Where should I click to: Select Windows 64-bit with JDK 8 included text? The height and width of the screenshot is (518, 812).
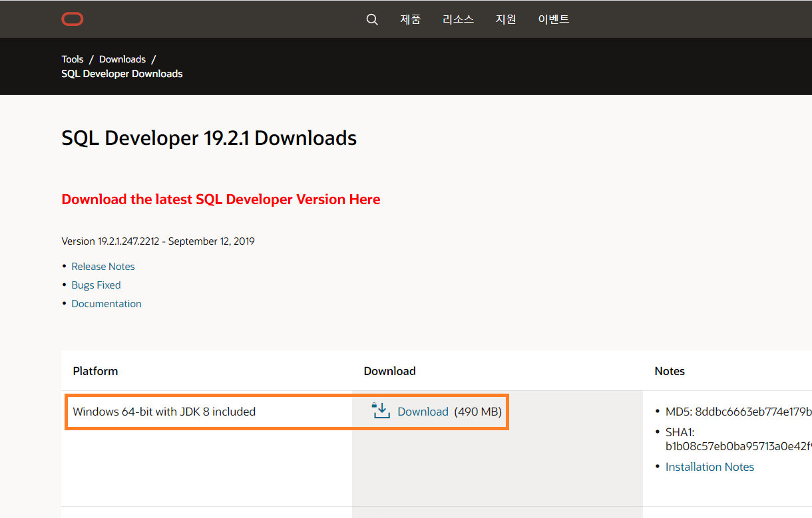click(x=164, y=412)
